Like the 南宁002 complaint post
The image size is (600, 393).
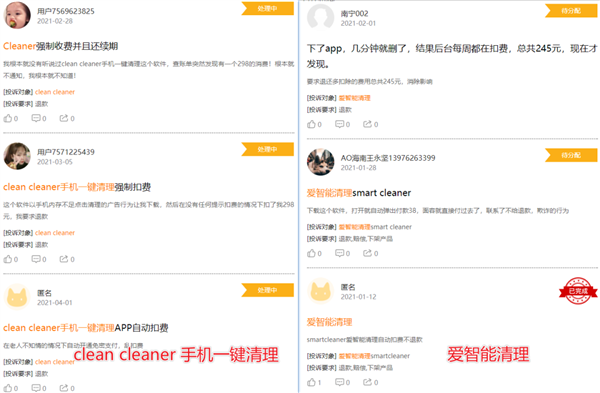314,124
